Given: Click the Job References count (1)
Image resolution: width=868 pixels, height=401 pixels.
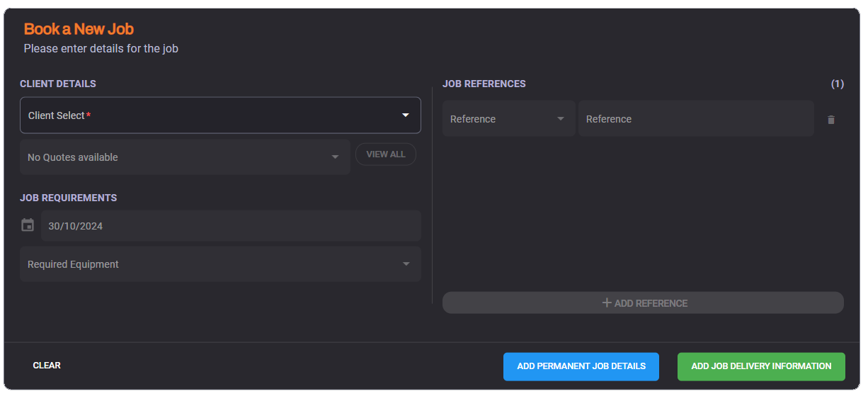Looking at the screenshot, I should coord(837,84).
